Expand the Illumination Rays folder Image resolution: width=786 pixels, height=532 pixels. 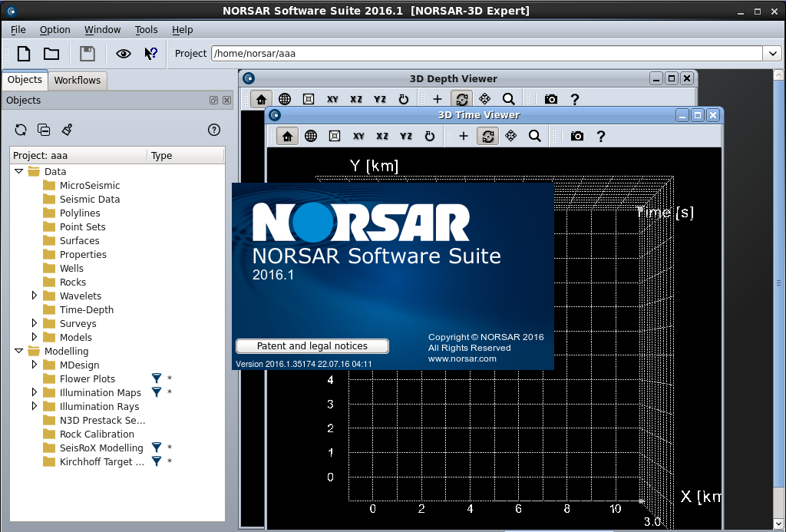34,406
